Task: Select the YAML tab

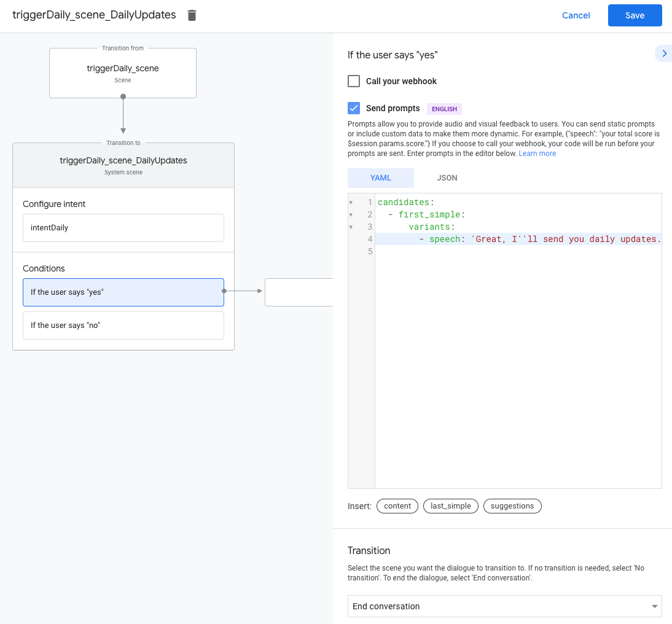Action: [x=381, y=178]
